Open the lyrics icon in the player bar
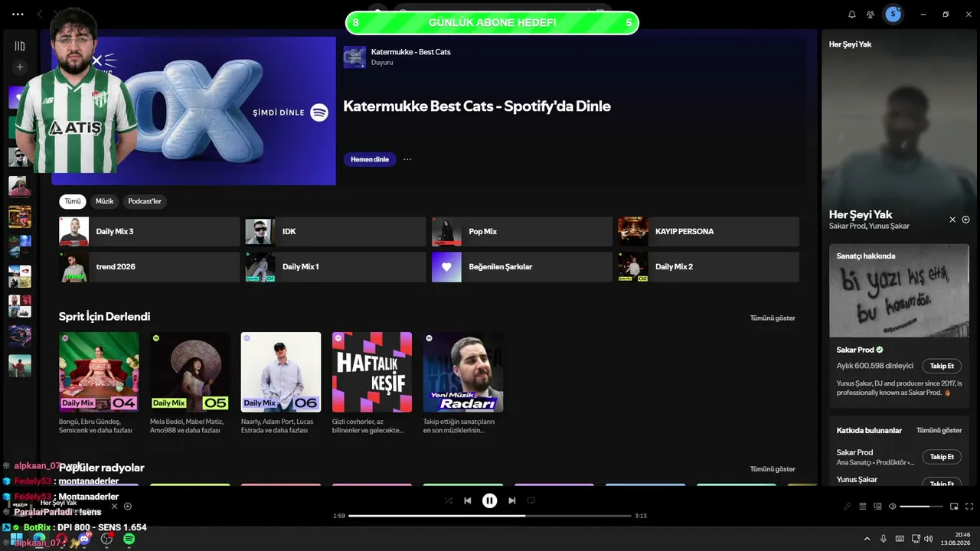This screenshot has width=980, height=551. click(x=848, y=507)
